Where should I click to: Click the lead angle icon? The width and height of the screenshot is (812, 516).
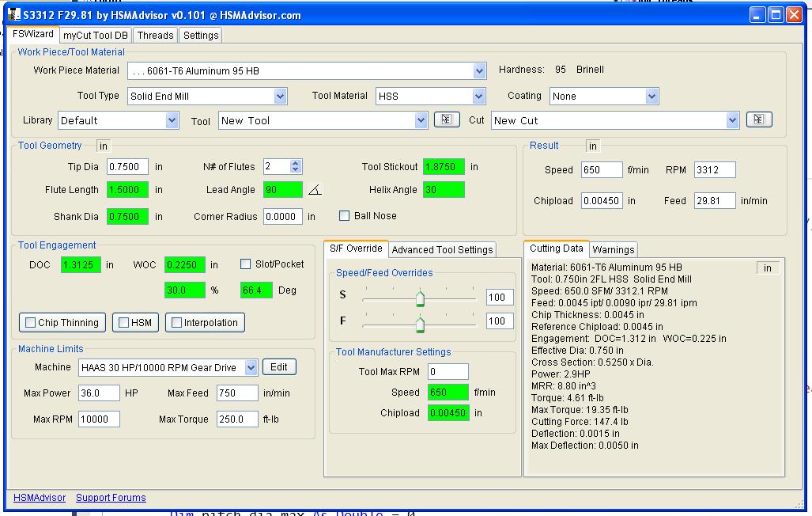pos(315,190)
